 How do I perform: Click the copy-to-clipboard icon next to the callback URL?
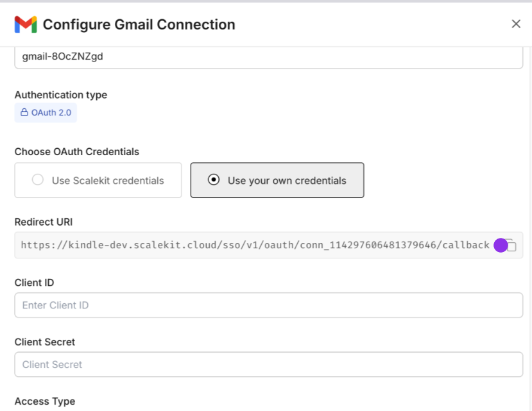click(x=511, y=245)
